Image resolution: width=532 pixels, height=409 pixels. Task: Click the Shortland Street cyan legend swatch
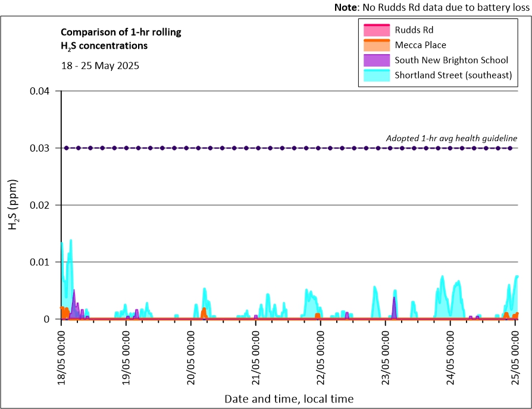pyautogui.click(x=376, y=75)
